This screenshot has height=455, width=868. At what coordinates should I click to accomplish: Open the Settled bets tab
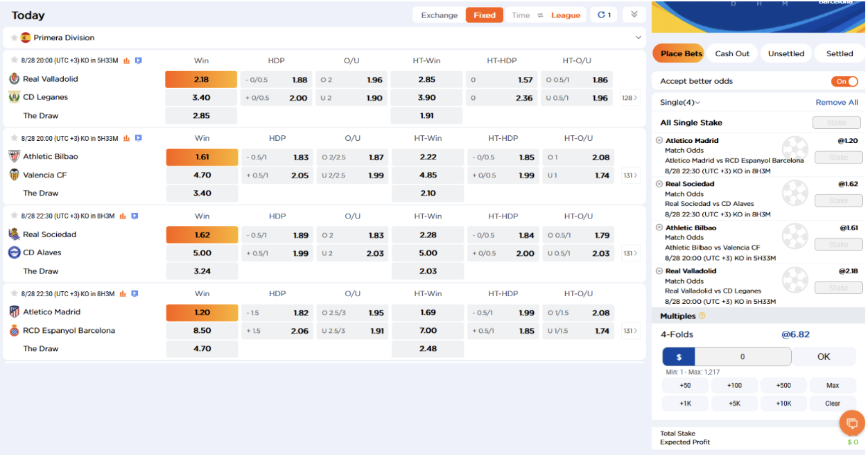839,53
